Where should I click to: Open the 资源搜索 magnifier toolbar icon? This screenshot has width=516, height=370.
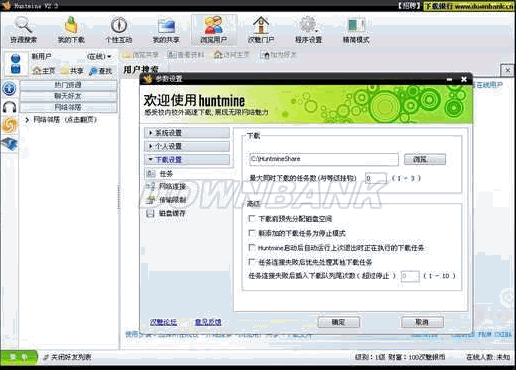[x=23, y=30]
